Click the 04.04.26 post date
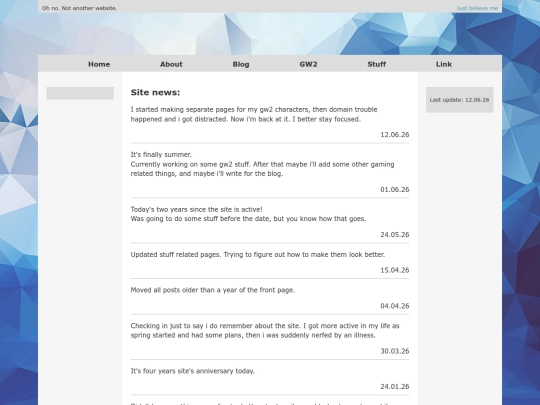This screenshot has width=540, height=405. pos(395,306)
